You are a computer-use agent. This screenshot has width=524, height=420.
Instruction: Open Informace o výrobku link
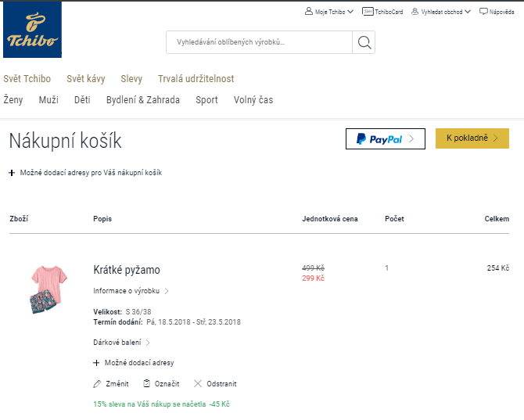131,291
